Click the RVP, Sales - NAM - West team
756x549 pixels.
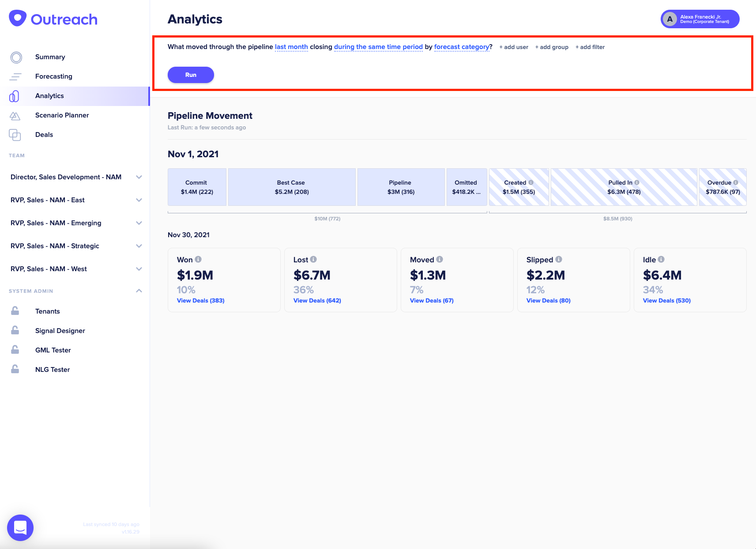click(x=49, y=269)
